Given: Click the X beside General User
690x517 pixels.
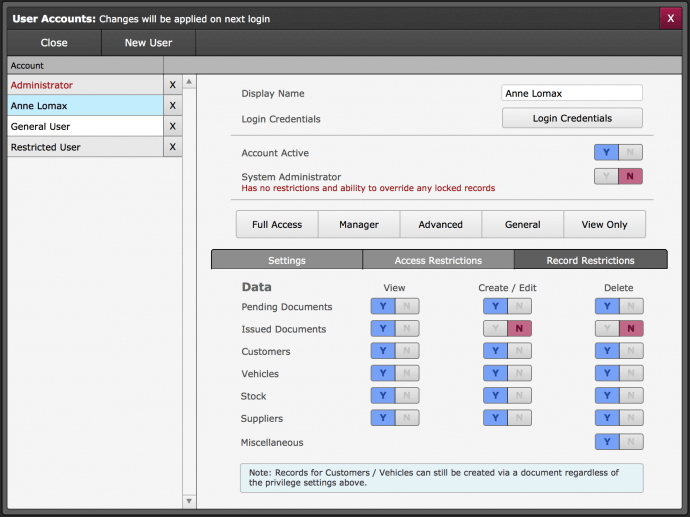Looking at the screenshot, I should click(x=172, y=127).
